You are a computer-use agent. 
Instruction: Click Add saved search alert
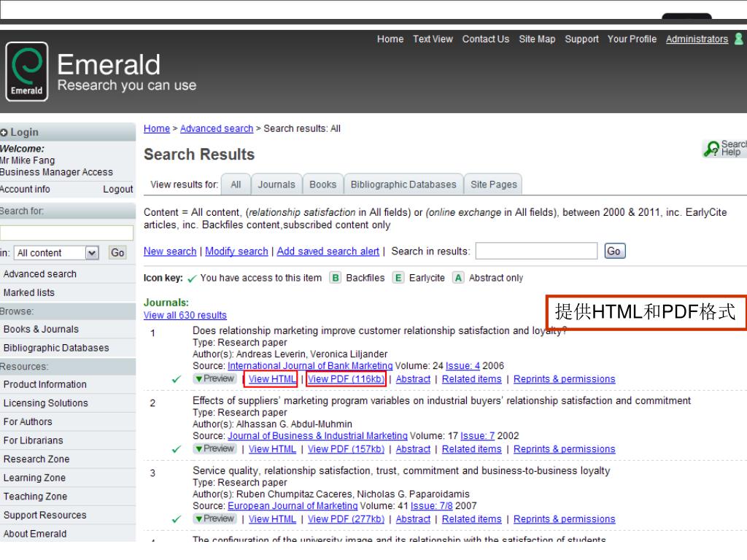pyautogui.click(x=328, y=251)
